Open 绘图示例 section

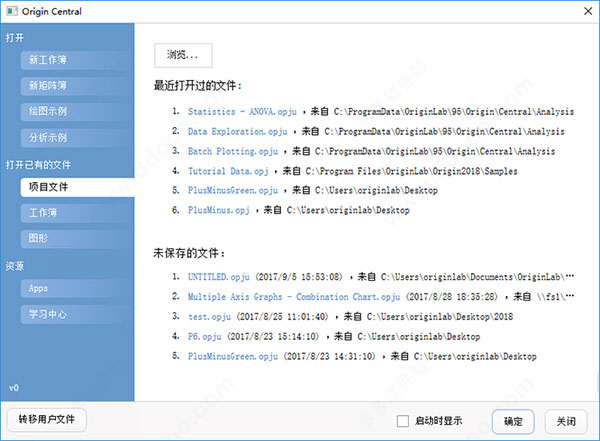(x=75, y=111)
